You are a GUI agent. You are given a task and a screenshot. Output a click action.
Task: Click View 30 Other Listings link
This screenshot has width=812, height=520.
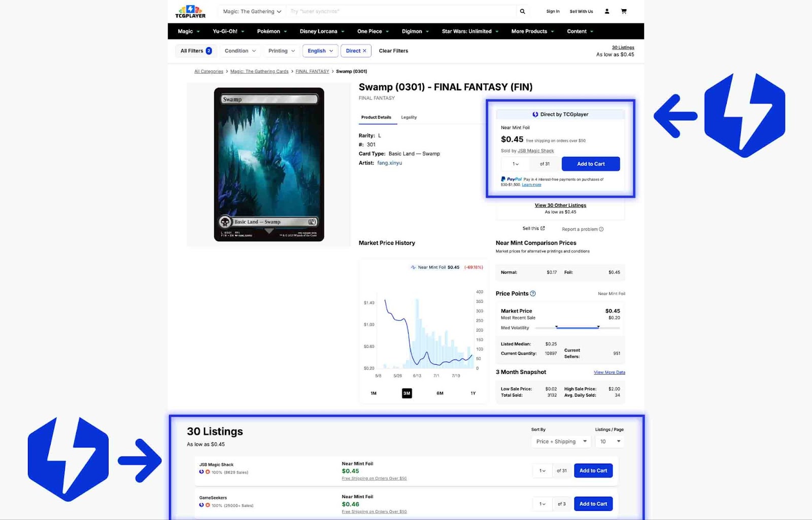tap(560, 205)
